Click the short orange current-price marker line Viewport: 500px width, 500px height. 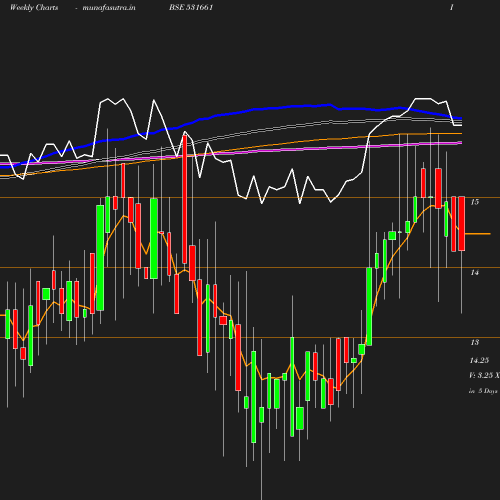(x=478, y=234)
